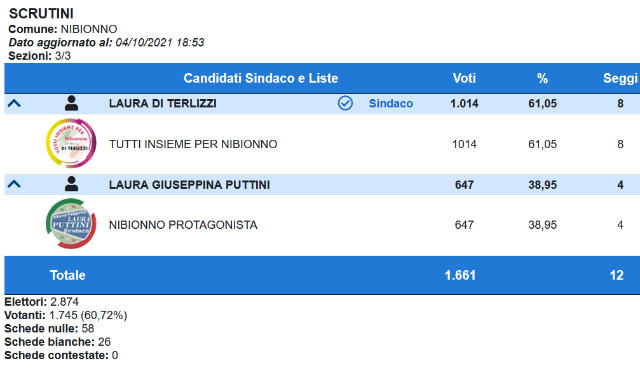This screenshot has width=640, height=382.
Task: Click the percentage column header
Action: tap(542, 78)
